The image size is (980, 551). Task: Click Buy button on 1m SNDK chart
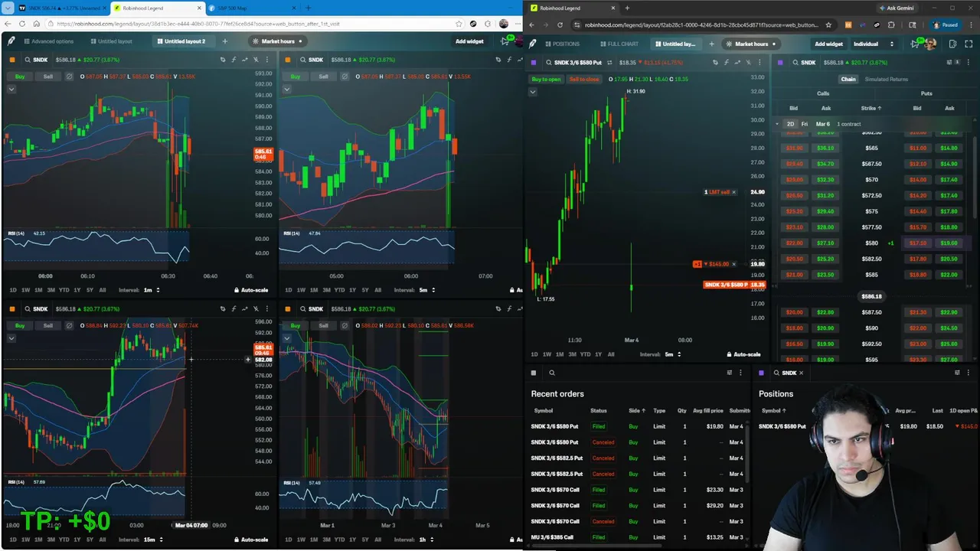click(20, 77)
